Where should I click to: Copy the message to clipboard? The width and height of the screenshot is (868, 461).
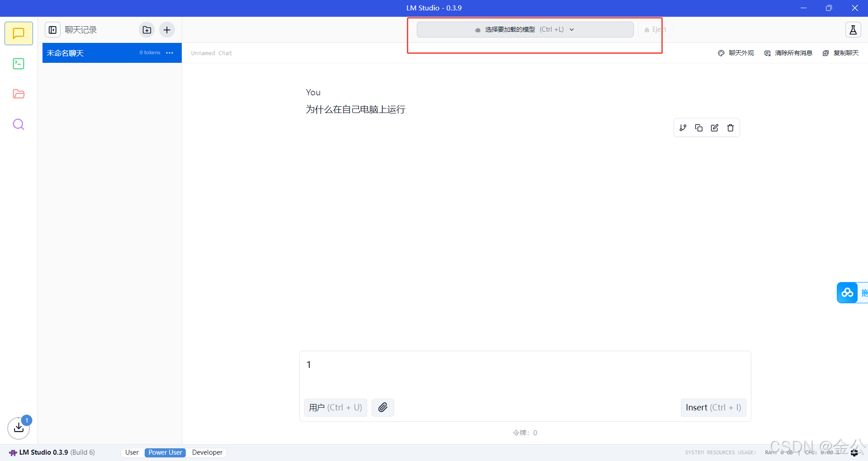point(699,128)
